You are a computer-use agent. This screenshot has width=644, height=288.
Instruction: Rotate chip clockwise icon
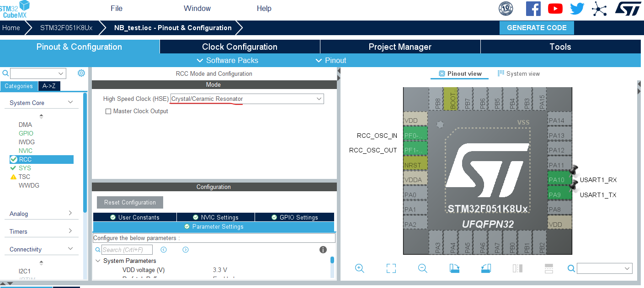(454, 268)
